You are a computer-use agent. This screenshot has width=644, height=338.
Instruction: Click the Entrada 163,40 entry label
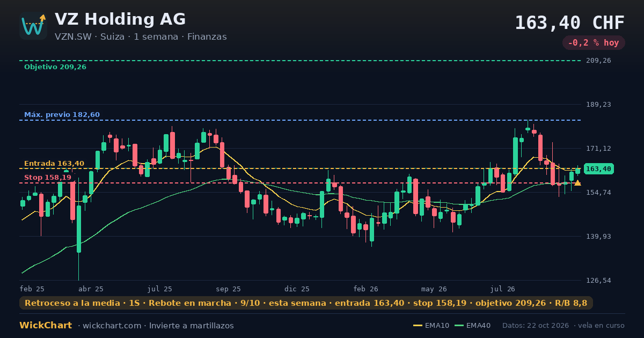54,164
